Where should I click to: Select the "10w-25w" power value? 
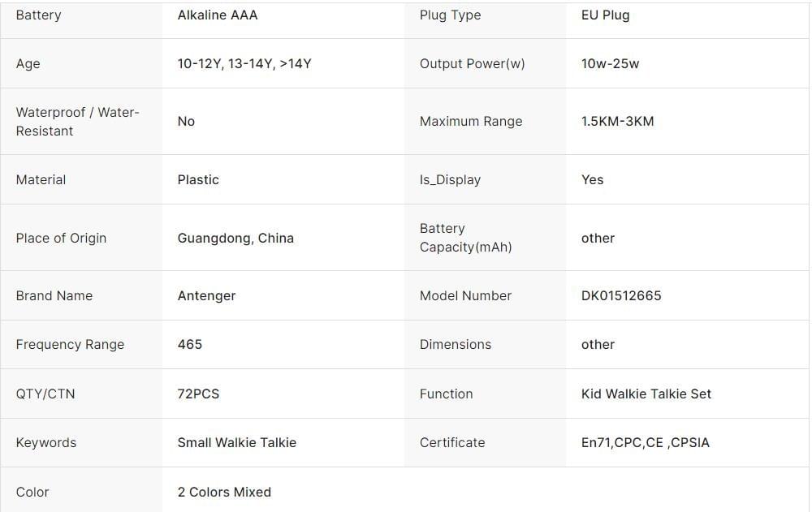(x=610, y=64)
